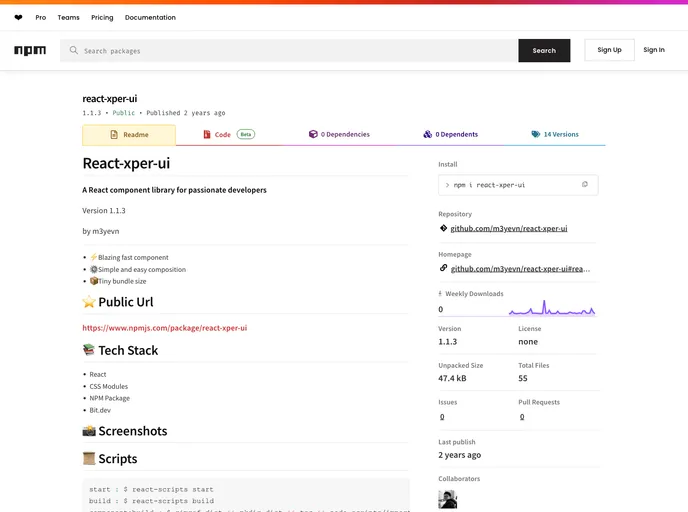Click the '47.4 kB' unpacked size value
The width and height of the screenshot is (688, 512).
tap(452, 378)
